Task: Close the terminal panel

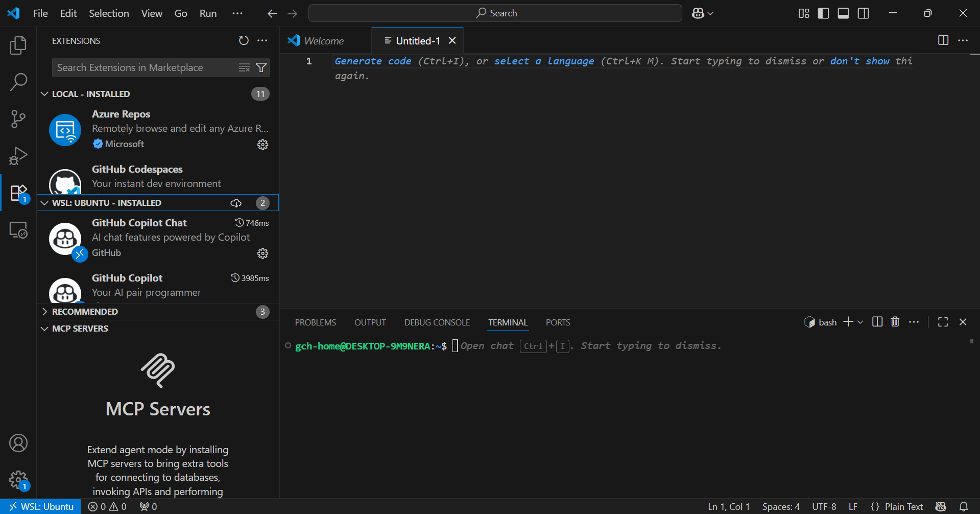Action: pyautogui.click(x=963, y=322)
